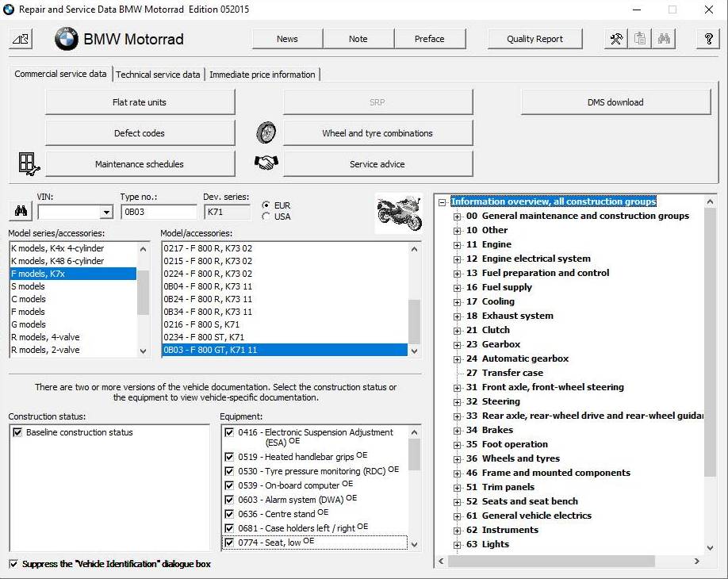
Task: Toggle 0530 Tyre pressure monitoring checkbox
Action: point(229,471)
